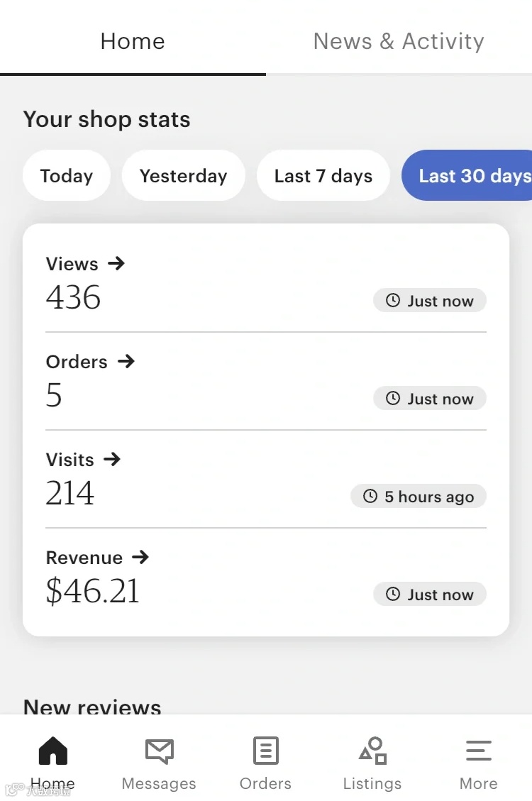The image size is (532, 801).
Task: Select the Today stats filter
Action: tap(67, 176)
